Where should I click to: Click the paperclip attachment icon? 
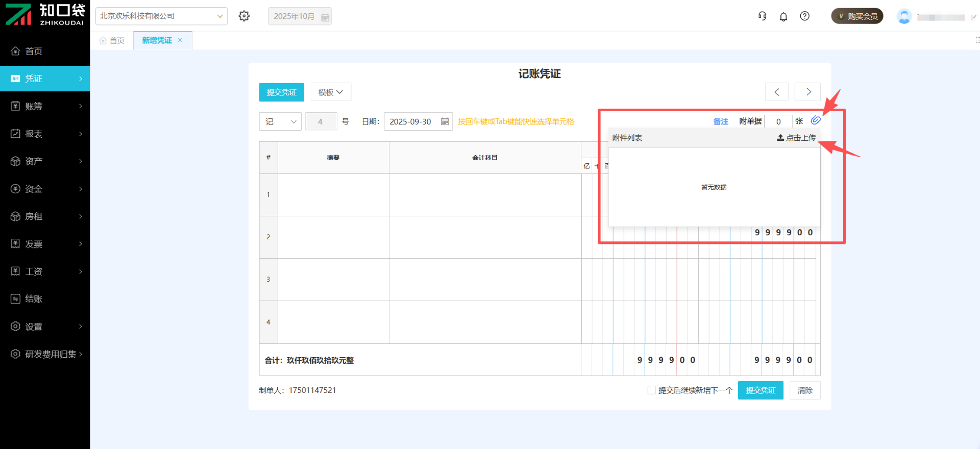click(x=816, y=120)
